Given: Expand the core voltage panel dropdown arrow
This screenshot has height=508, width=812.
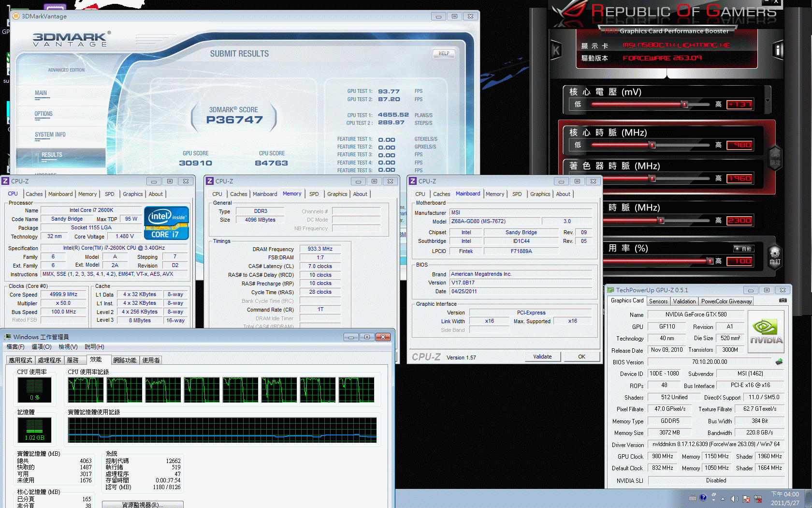Looking at the screenshot, I should (768, 100).
